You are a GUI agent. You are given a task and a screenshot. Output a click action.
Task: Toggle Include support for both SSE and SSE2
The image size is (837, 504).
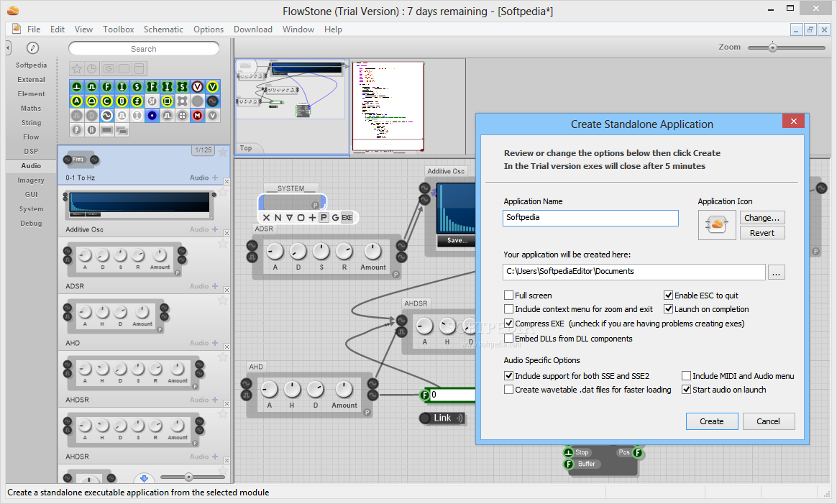(508, 376)
